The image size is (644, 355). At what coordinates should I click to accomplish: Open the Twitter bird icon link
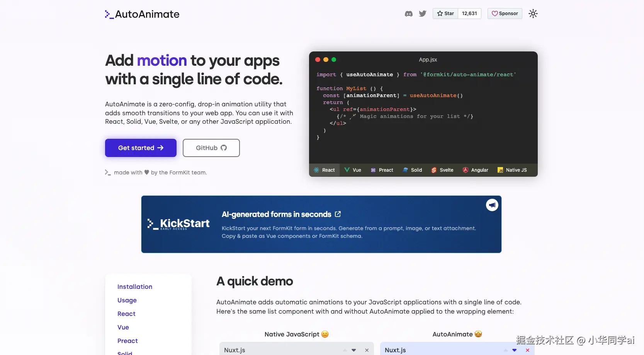(x=423, y=14)
